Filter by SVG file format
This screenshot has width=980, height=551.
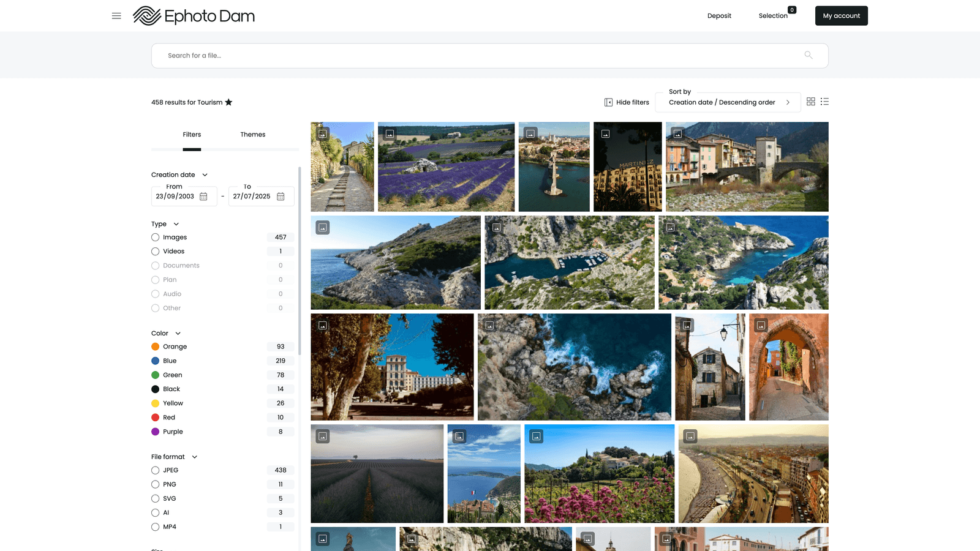pos(155,498)
